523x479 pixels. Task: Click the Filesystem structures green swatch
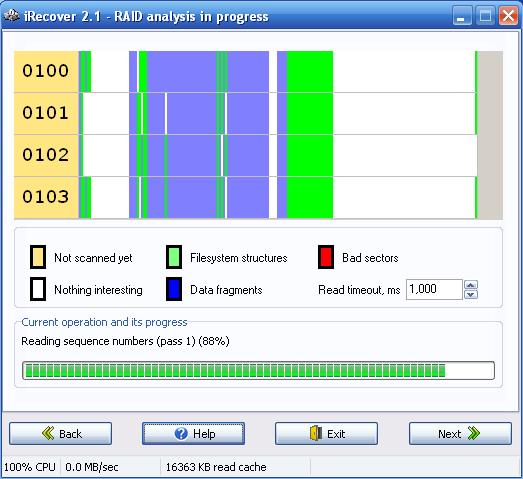click(x=174, y=257)
